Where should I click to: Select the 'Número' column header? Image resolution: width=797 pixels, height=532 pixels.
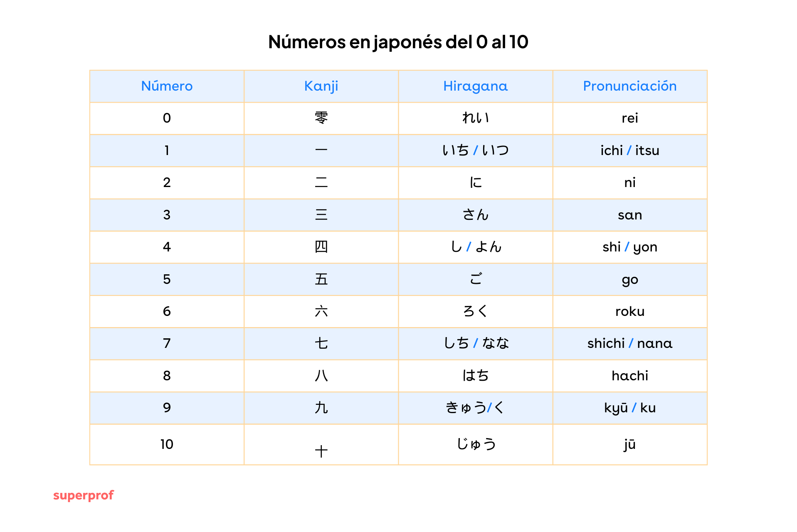coord(167,86)
